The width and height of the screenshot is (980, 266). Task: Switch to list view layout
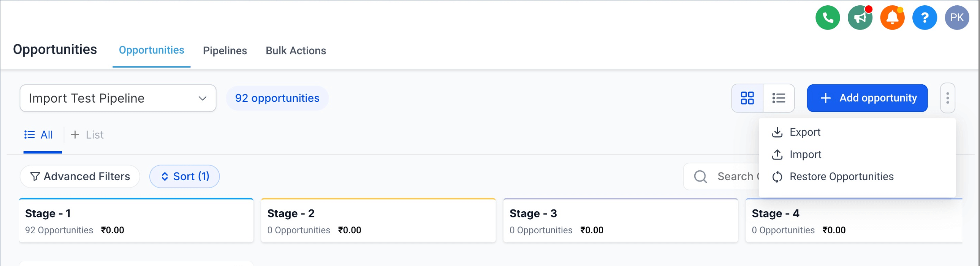point(779,98)
